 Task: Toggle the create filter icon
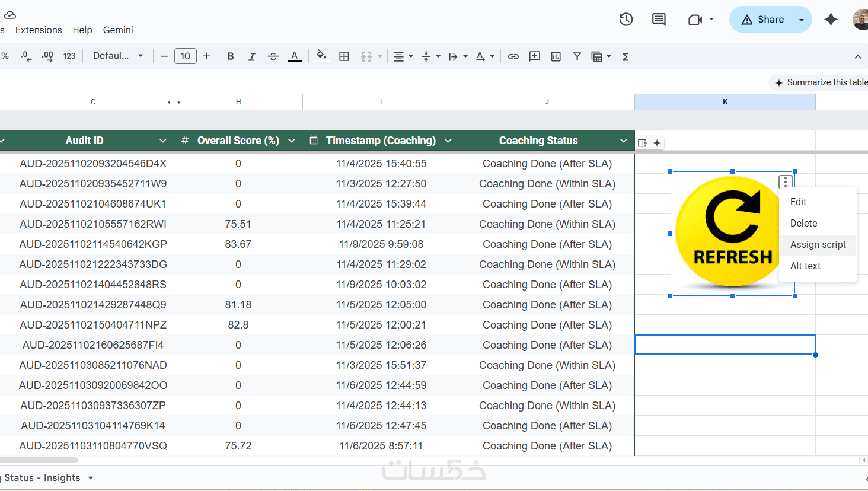(x=577, y=56)
